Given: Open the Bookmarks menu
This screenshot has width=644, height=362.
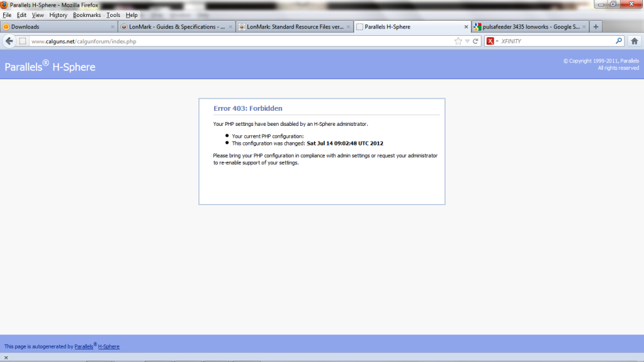Looking at the screenshot, I should 86,15.
